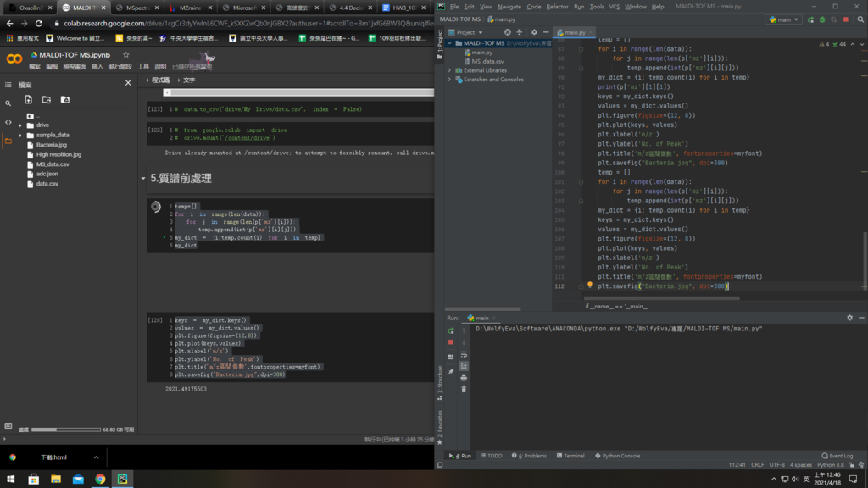Click the Restore Layout icon in Run panel
868x488 pixels.
point(451,357)
